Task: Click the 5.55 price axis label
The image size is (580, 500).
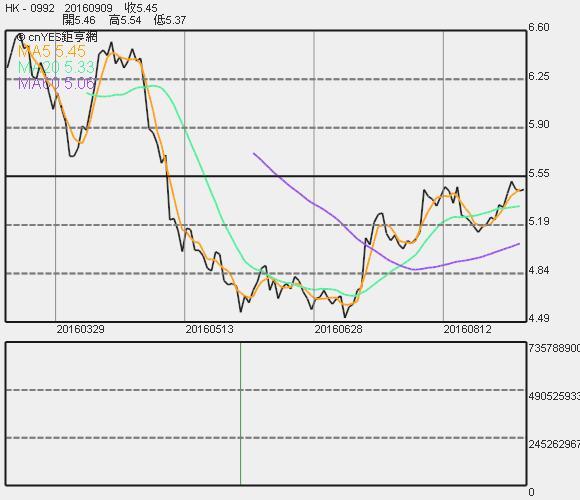Action: (x=539, y=173)
